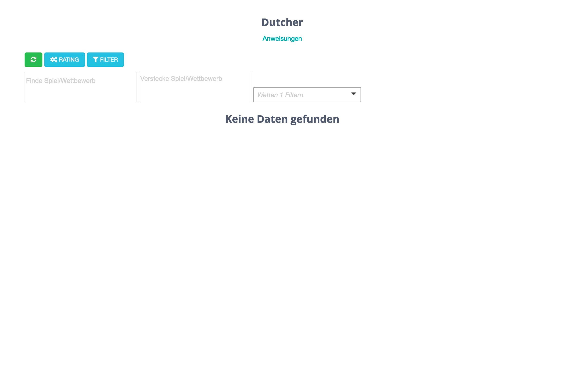The image size is (588, 365).
Task: Click the Keine Daten gefunden message
Action: click(282, 119)
